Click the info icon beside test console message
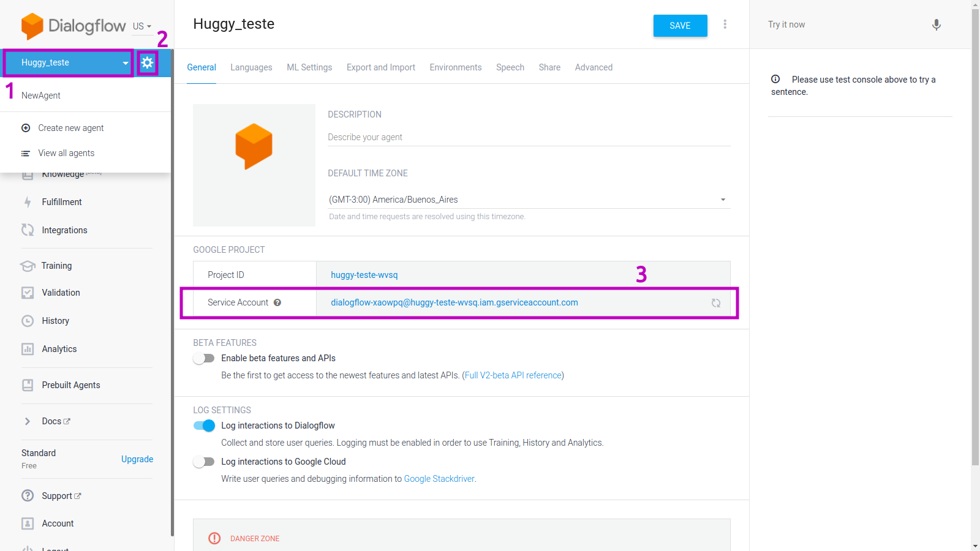The width and height of the screenshot is (980, 551). coord(775,79)
